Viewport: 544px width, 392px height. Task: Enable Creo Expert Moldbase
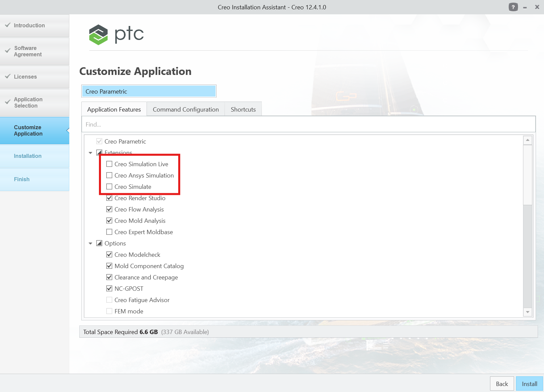pos(109,232)
